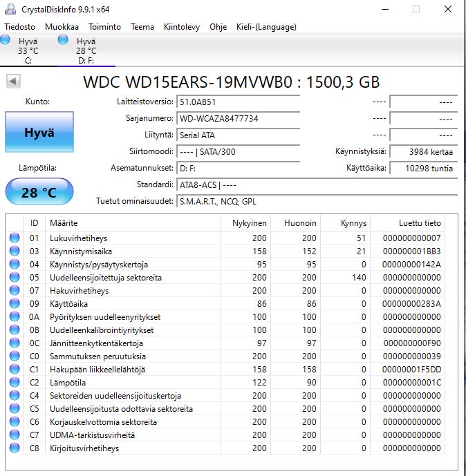Click status orb of row 07 Hakuvirhetiheys
Viewport: 466px width, 476px height.
[x=15, y=291]
